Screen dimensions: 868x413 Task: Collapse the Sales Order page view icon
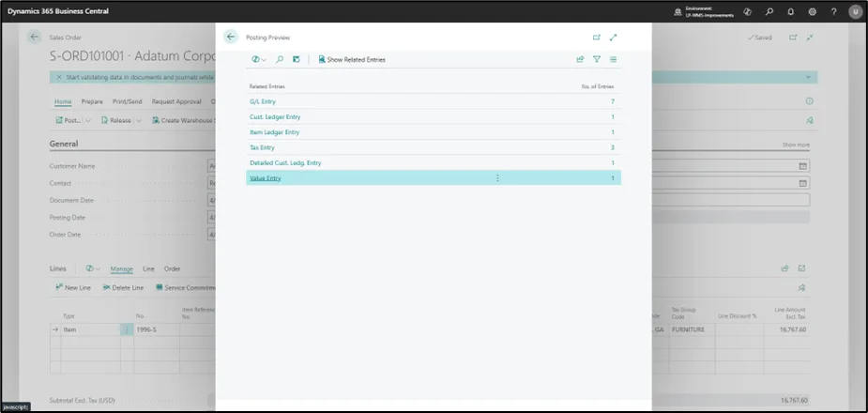810,38
